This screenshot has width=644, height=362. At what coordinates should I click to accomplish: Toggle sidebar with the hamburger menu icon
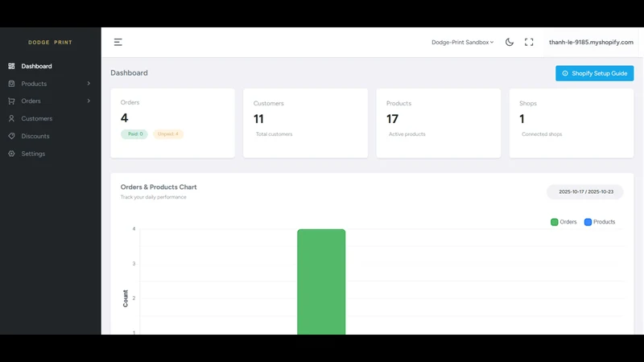(x=118, y=42)
